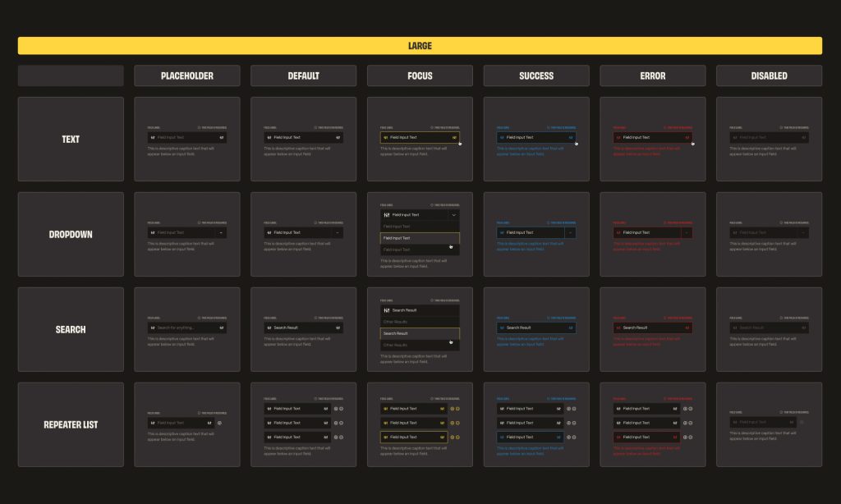
Task: Collapse the open Dropdown Focus chevron
Action: [x=453, y=215]
